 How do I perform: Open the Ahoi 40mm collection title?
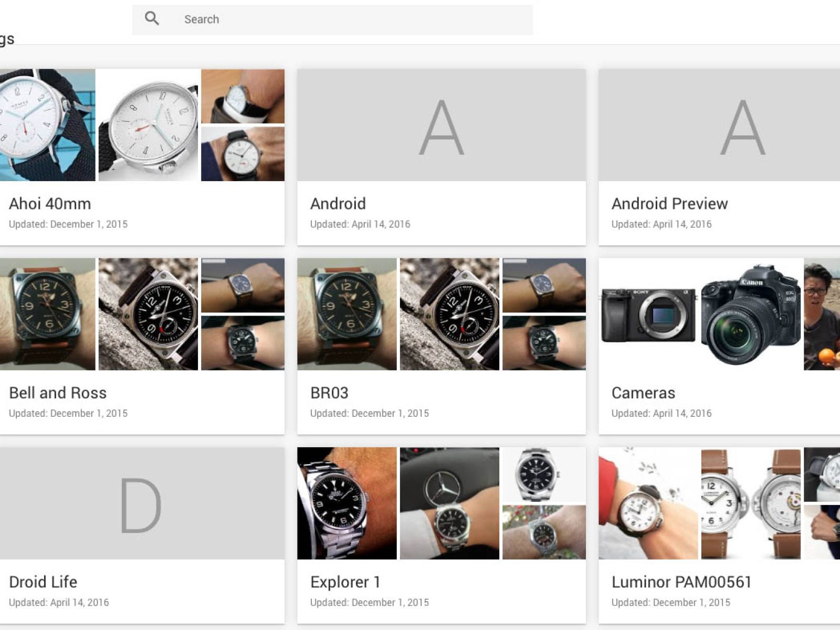pos(50,204)
